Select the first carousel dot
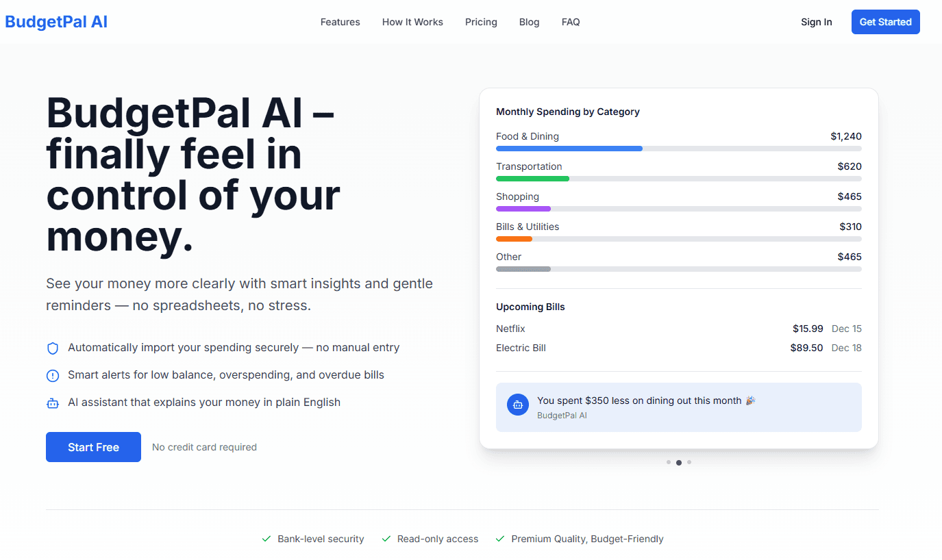 (x=669, y=462)
